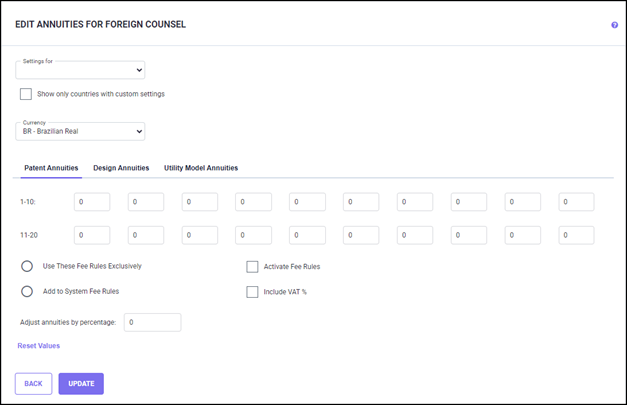Screen dimensions: 627x405
Task: Click the first field in row 1-10
Action: coord(92,202)
